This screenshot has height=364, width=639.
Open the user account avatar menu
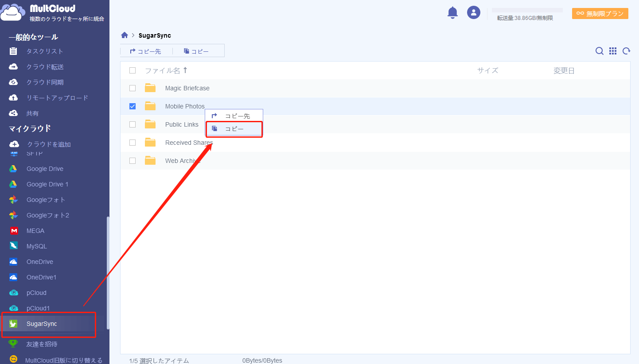(x=474, y=12)
